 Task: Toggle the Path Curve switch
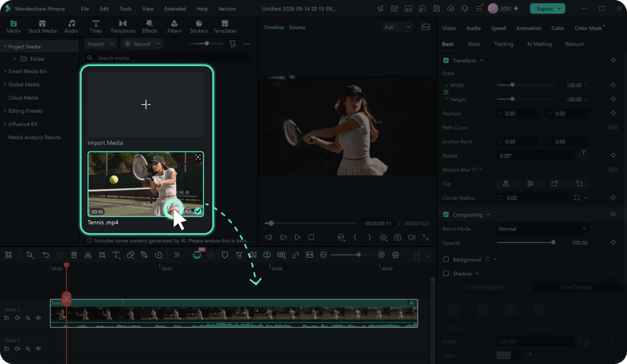pyautogui.click(x=613, y=127)
